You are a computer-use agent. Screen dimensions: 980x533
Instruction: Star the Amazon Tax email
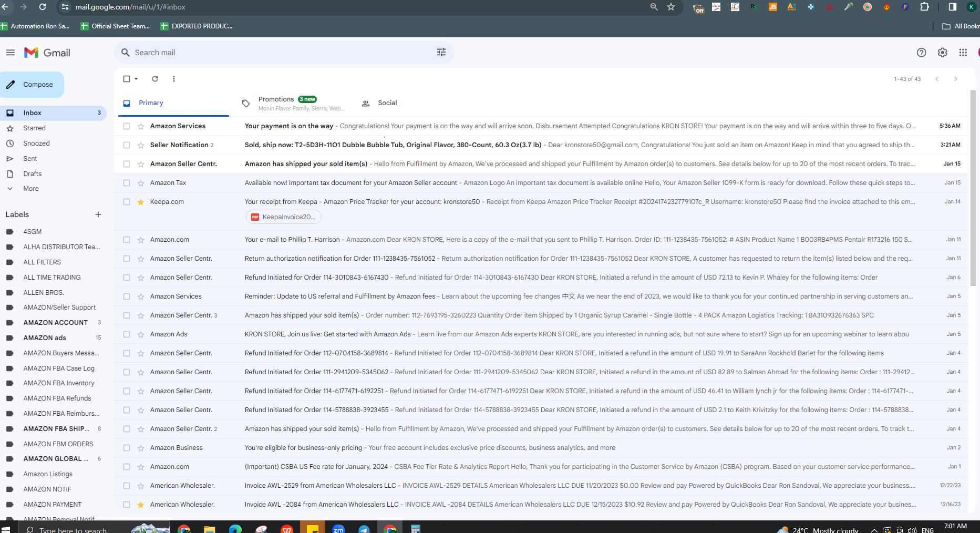click(x=141, y=183)
